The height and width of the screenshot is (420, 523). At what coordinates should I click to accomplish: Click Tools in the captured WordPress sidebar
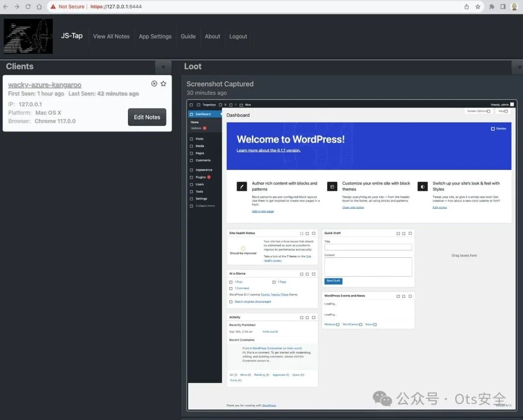pos(199,192)
